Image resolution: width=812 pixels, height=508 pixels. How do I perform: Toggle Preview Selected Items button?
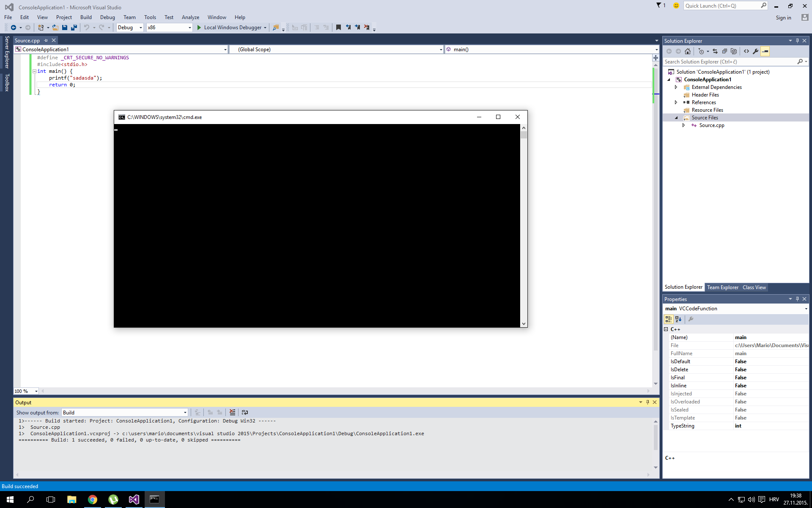coord(765,51)
